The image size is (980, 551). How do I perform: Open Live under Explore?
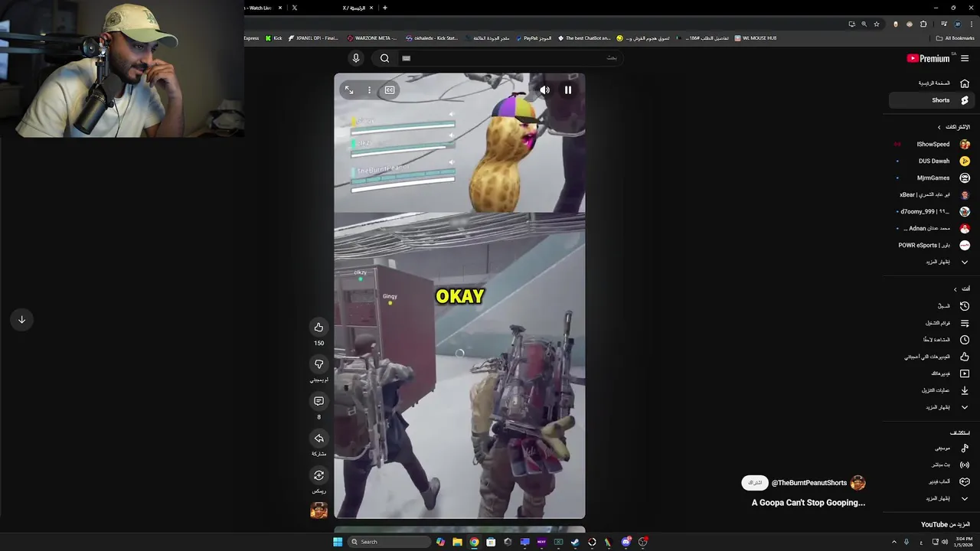tap(932, 465)
